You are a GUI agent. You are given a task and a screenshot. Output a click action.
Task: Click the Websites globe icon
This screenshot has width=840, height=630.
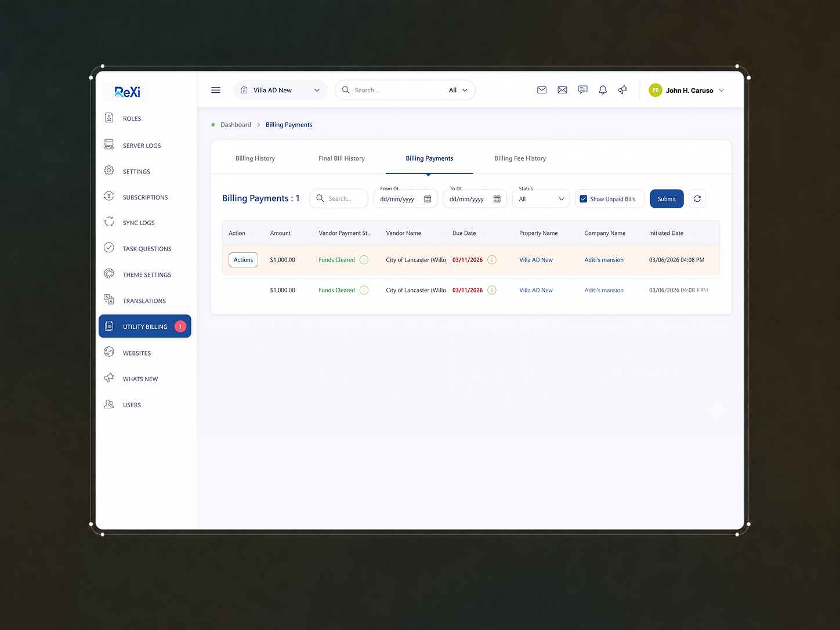[109, 352]
